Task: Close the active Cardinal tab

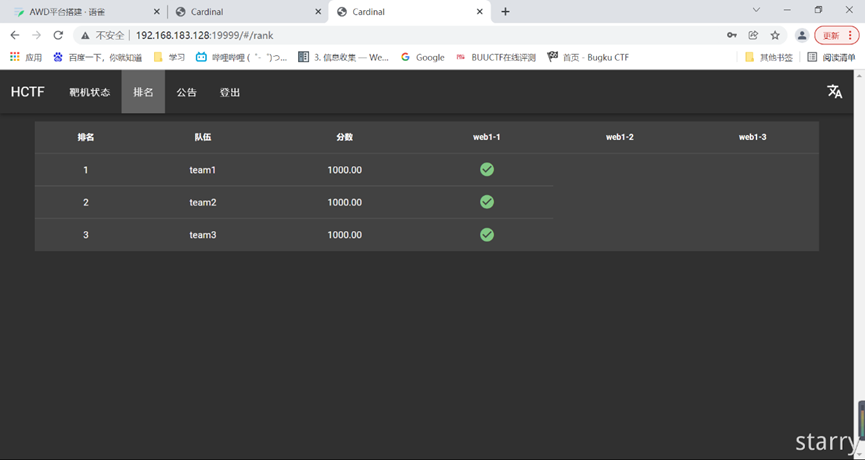Action: 480,12
